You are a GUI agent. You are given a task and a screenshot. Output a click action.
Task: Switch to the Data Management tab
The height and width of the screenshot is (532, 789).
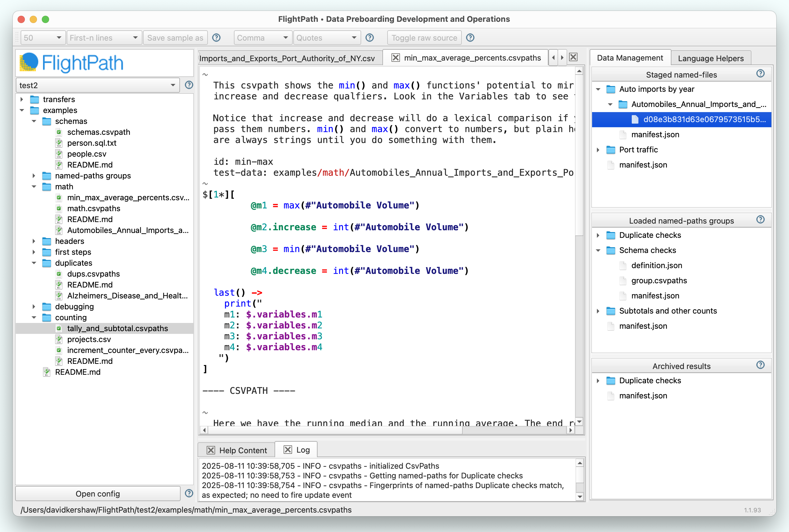point(630,58)
